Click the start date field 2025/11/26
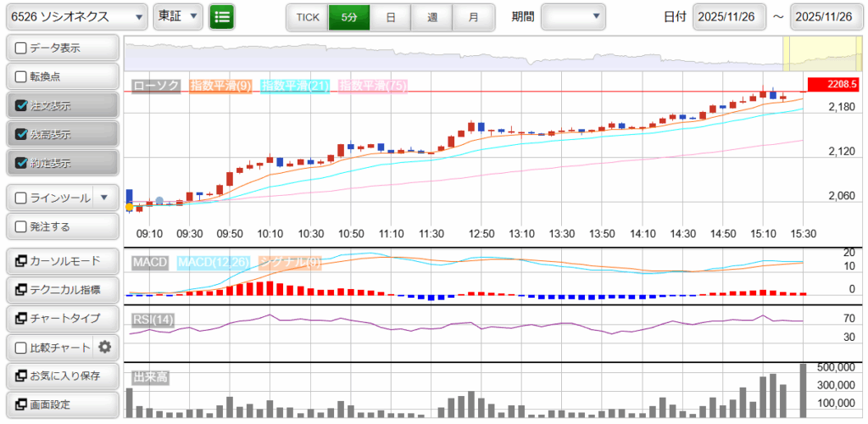This screenshot has height=424, width=868. point(728,17)
